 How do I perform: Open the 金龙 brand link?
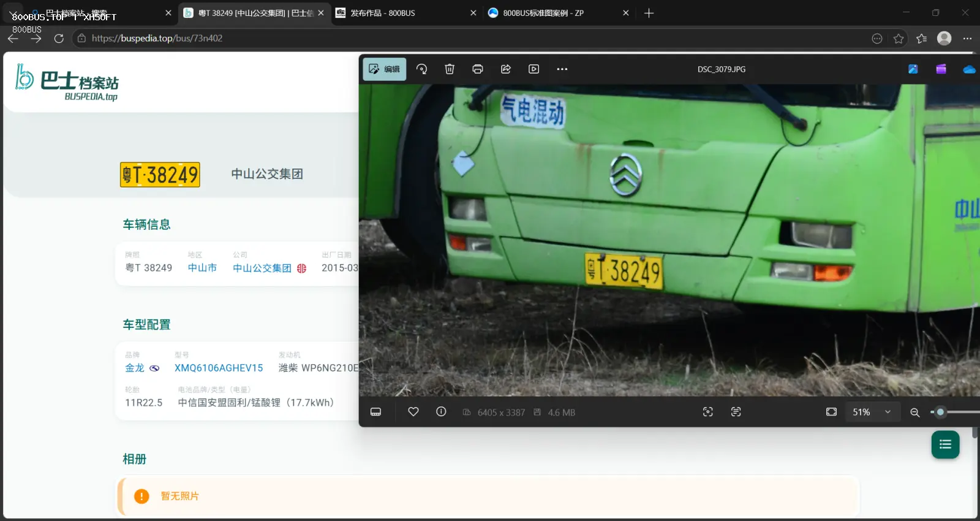[x=135, y=368]
